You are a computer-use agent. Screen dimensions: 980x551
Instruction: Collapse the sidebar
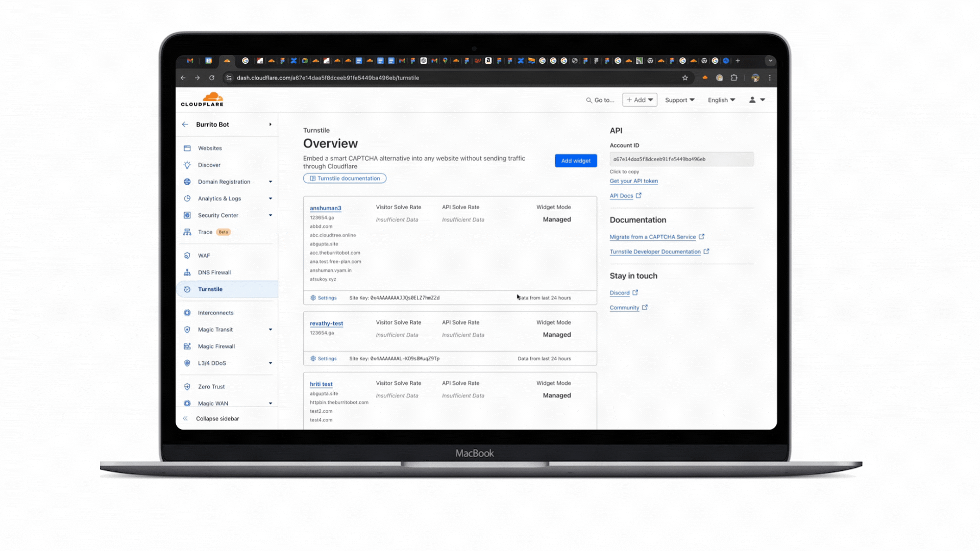pos(217,418)
